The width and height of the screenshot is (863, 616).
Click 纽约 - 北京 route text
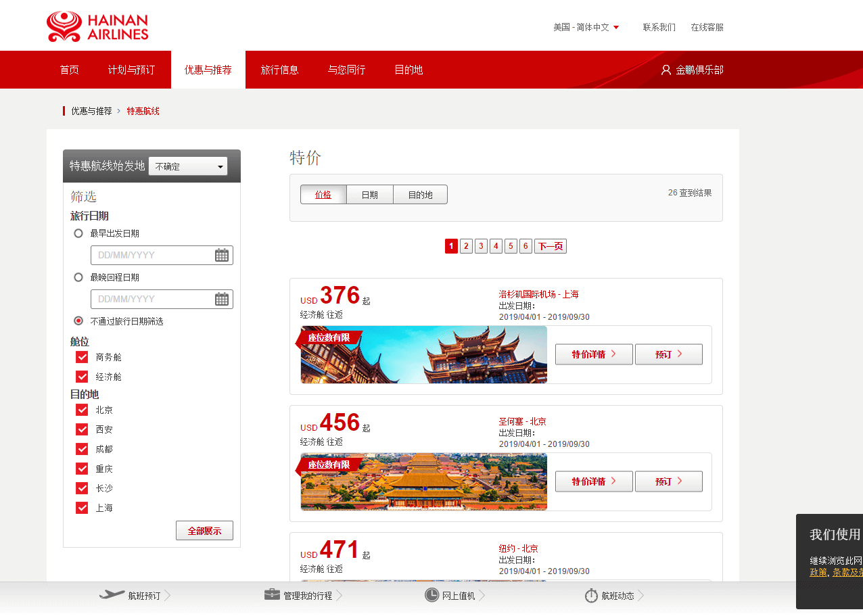pyautogui.click(x=519, y=548)
